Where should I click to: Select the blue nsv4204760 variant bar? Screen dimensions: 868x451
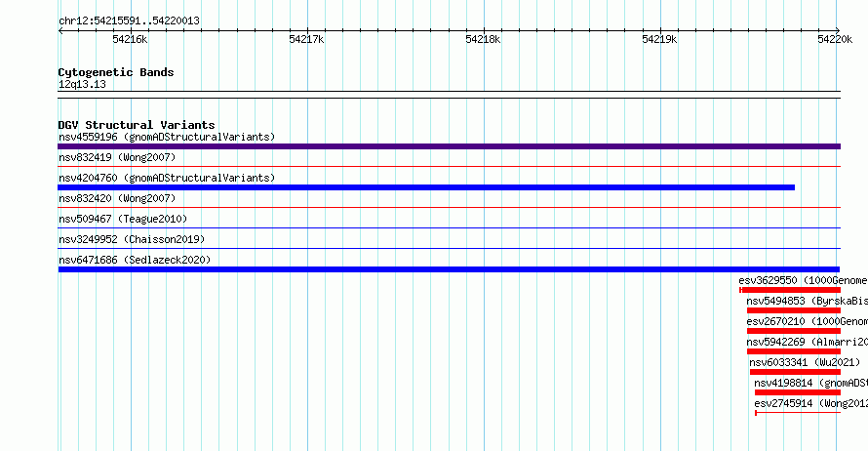coord(426,187)
